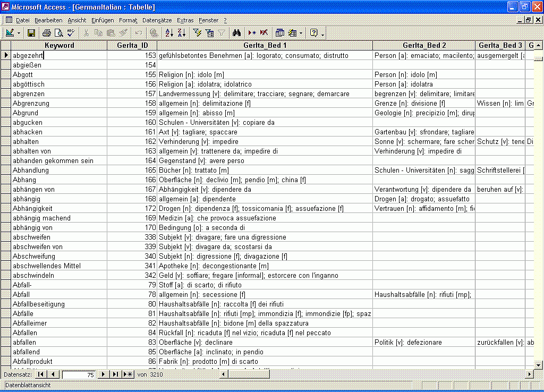Jump to first record navigation button
The image size is (544, 392).
click(x=41, y=374)
